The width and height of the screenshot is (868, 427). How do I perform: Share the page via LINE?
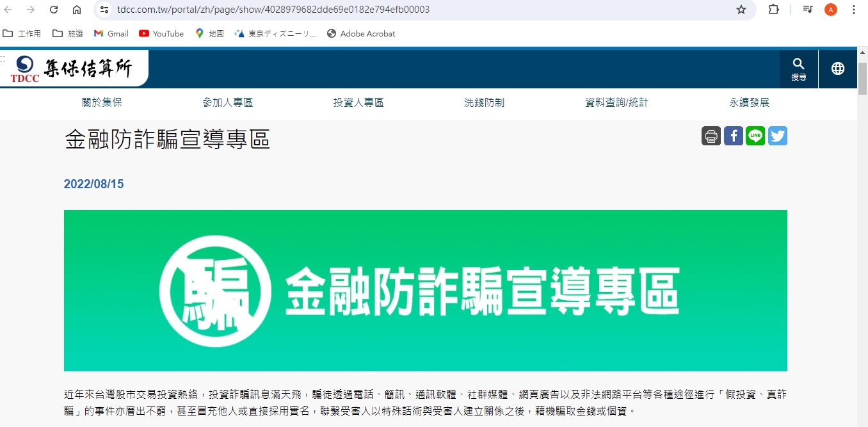755,136
